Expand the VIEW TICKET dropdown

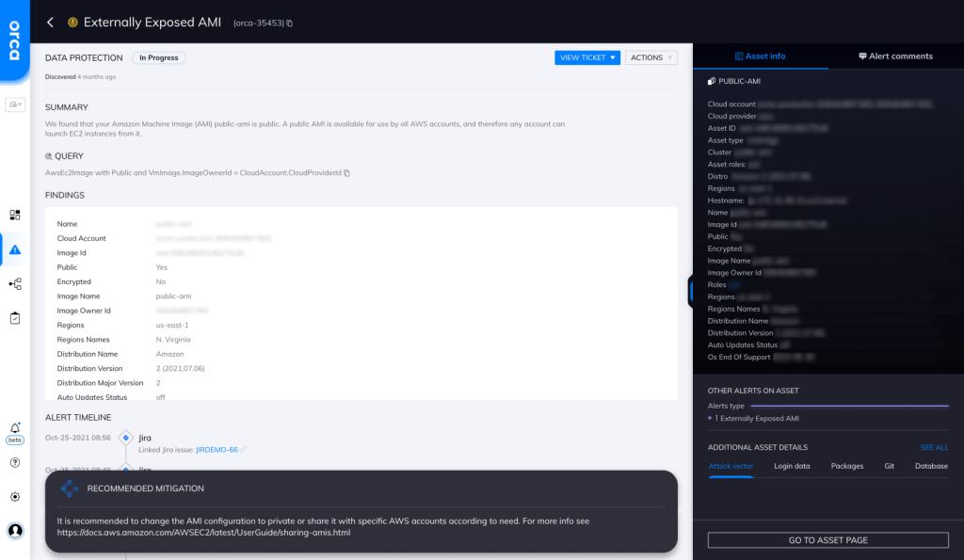click(x=587, y=57)
